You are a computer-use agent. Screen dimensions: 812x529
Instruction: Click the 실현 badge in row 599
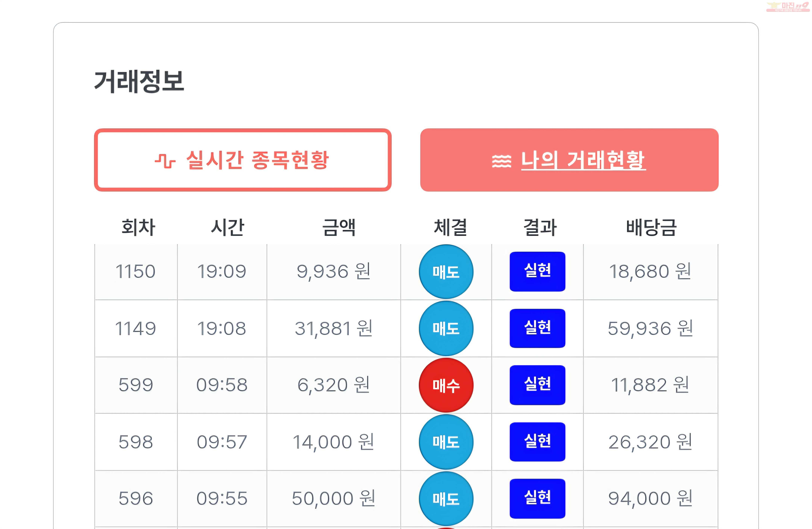coord(537,385)
